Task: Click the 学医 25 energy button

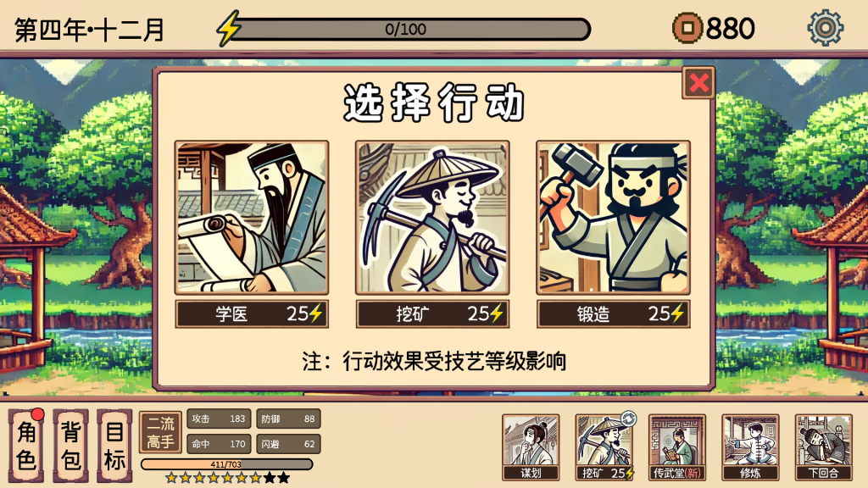Action: pos(252,314)
